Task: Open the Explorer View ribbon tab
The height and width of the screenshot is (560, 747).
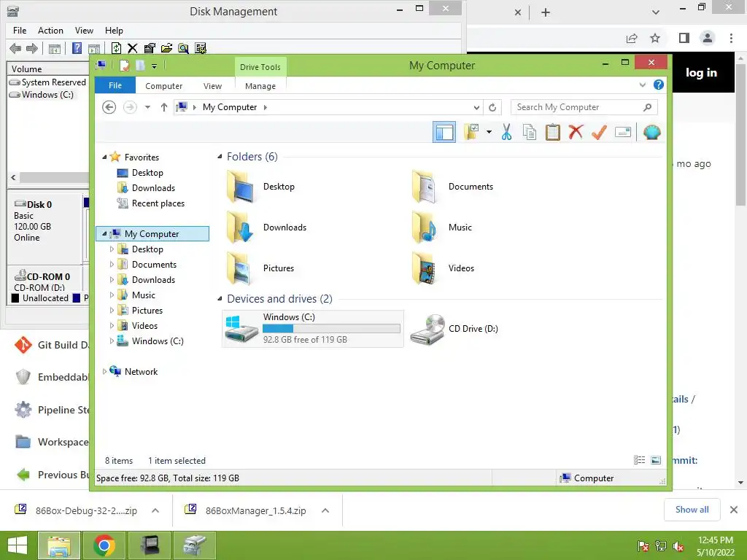Action: (212, 86)
